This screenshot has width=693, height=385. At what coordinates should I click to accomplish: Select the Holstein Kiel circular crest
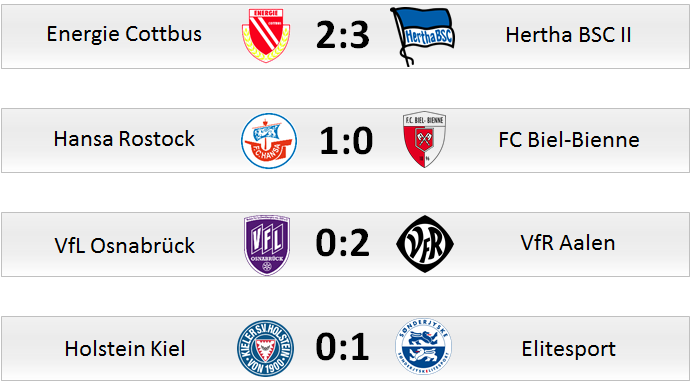coord(266,348)
